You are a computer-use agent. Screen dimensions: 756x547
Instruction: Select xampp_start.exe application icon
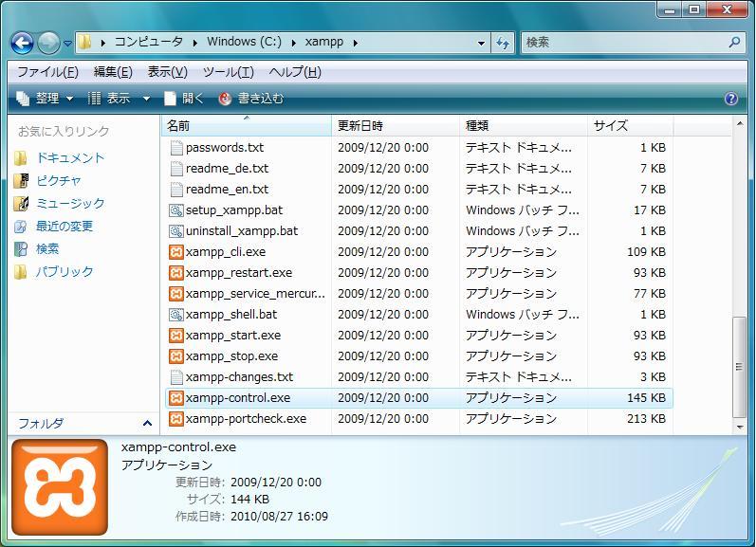176,336
